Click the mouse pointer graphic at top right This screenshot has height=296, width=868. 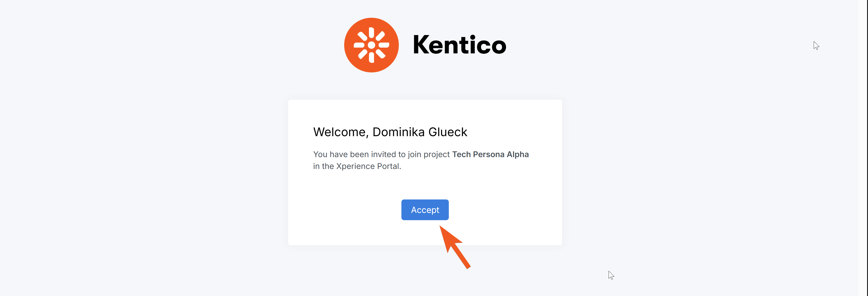click(816, 46)
